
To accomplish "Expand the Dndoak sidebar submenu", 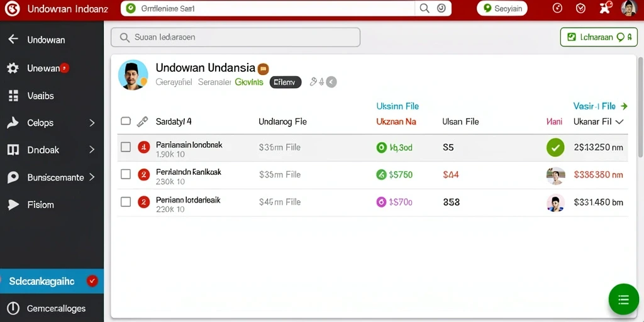I will (x=92, y=150).
